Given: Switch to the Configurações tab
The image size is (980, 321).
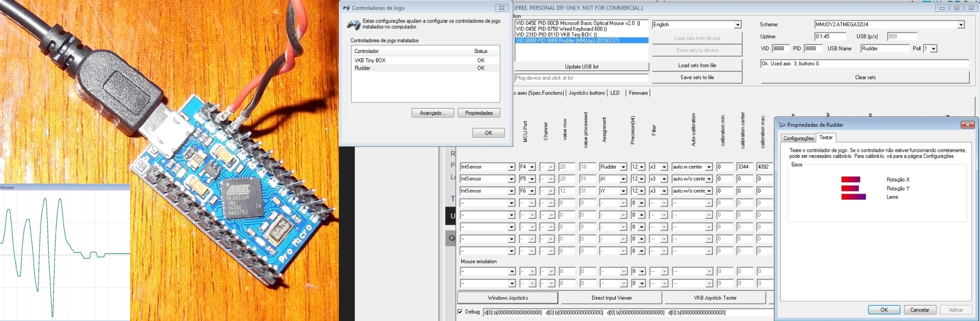Looking at the screenshot, I should click(x=798, y=138).
